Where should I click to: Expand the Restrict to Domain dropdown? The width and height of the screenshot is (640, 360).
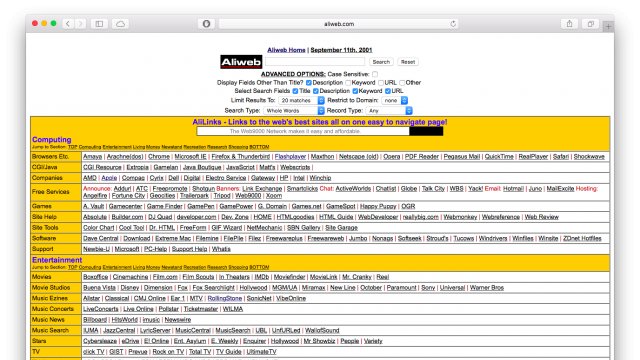395,100
